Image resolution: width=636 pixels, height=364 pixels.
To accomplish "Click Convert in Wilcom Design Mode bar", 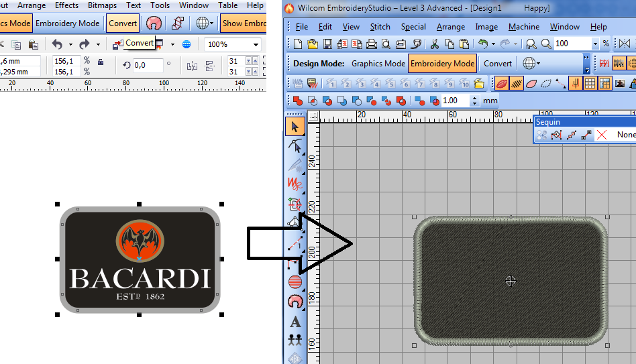I will pos(498,64).
